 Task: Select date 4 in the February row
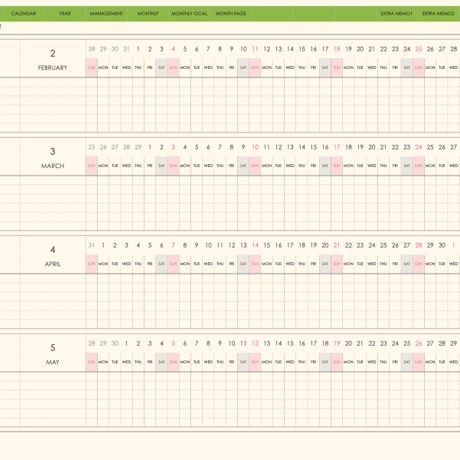pos(173,49)
